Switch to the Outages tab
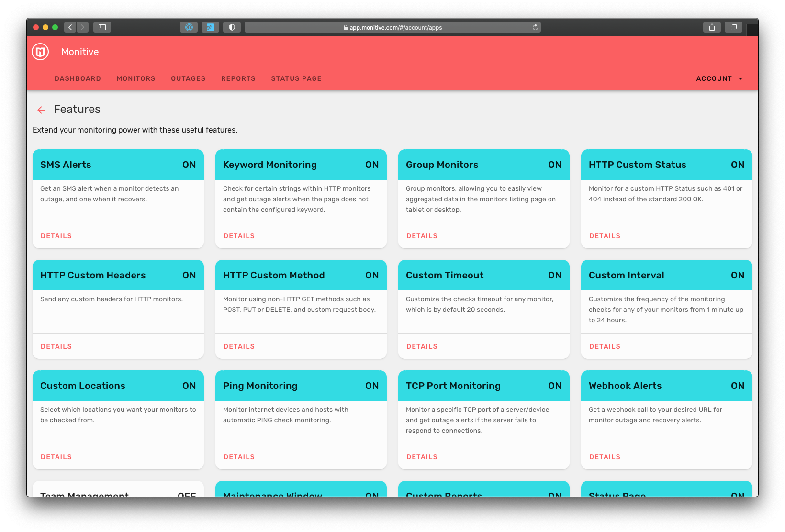The width and height of the screenshot is (785, 532). [188, 78]
